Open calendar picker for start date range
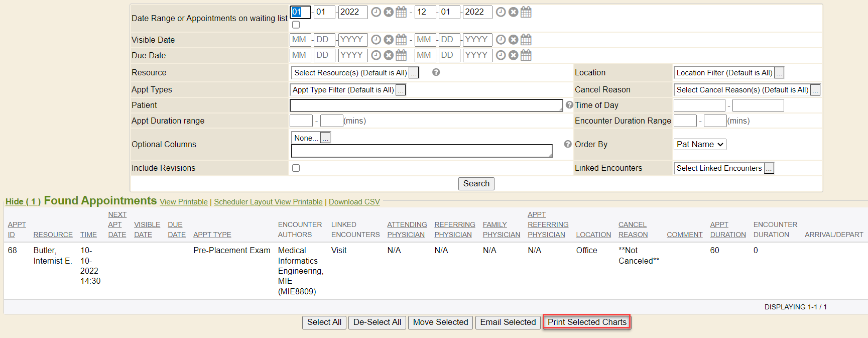Viewport: 868px width, 338px height. tap(401, 12)
